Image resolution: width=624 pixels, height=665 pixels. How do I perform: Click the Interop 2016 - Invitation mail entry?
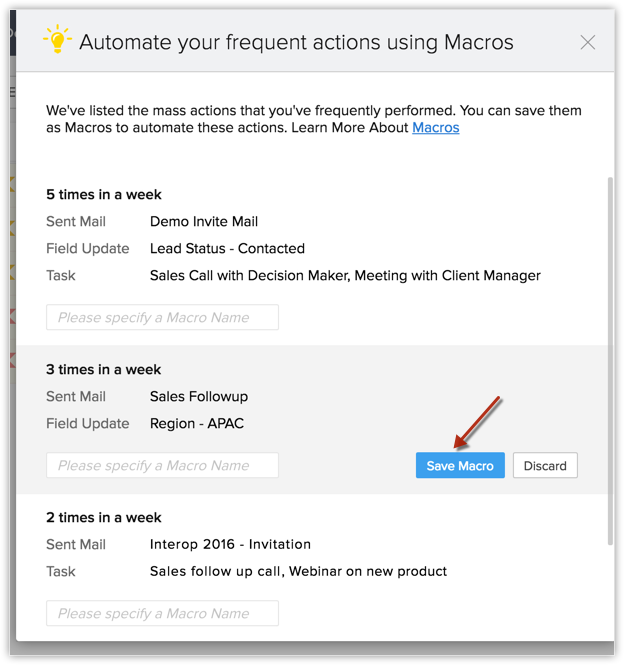[230, 545]
